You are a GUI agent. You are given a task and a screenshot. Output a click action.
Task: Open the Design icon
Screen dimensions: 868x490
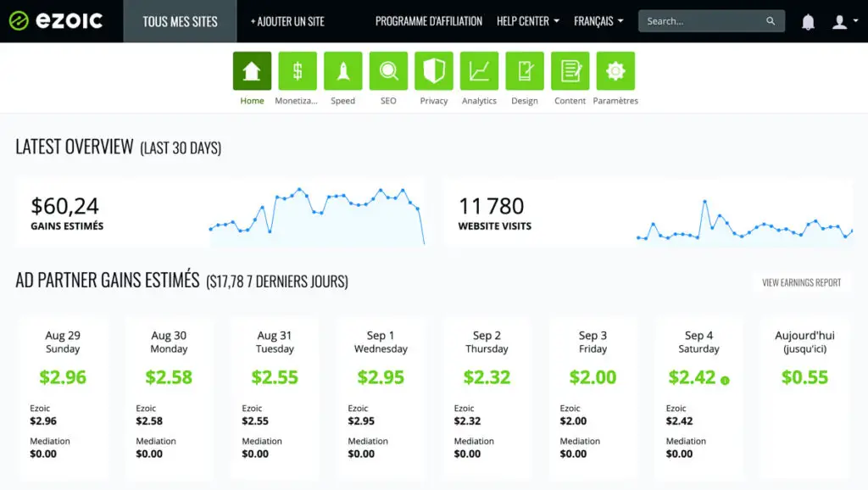tap(524, 71)
